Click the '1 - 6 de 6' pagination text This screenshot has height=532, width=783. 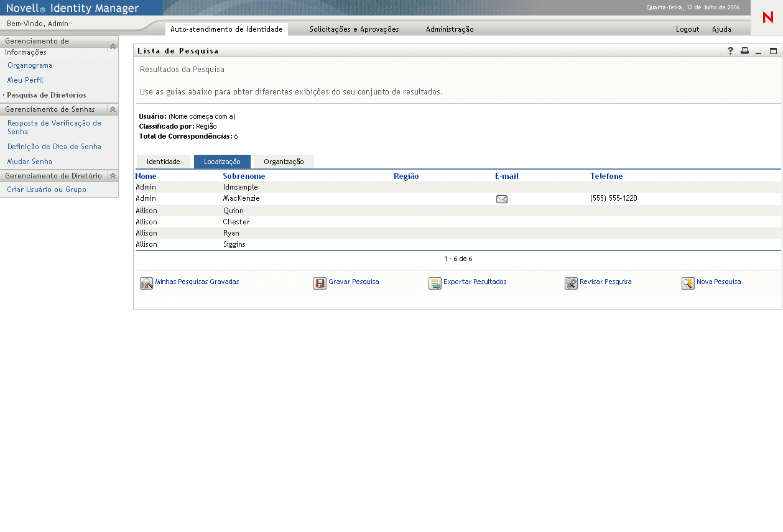point(458,259)
